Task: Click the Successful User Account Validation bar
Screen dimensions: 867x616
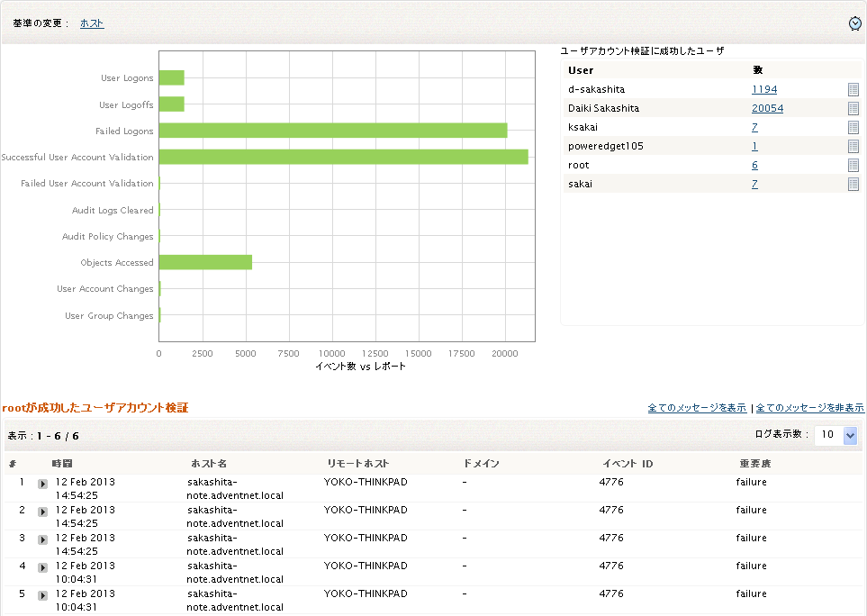Action: click(343, 157)
